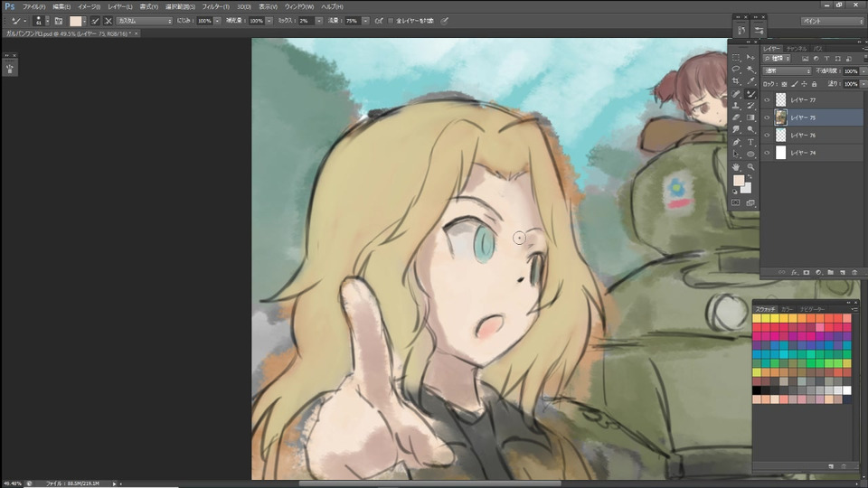Select the Zoom tool

(x=750, y=166)
